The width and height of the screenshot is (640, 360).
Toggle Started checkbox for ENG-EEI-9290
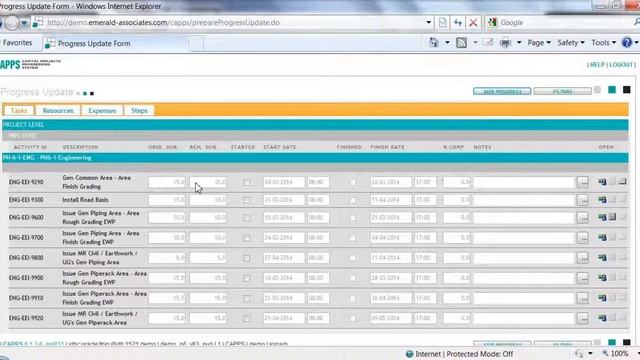247,182
